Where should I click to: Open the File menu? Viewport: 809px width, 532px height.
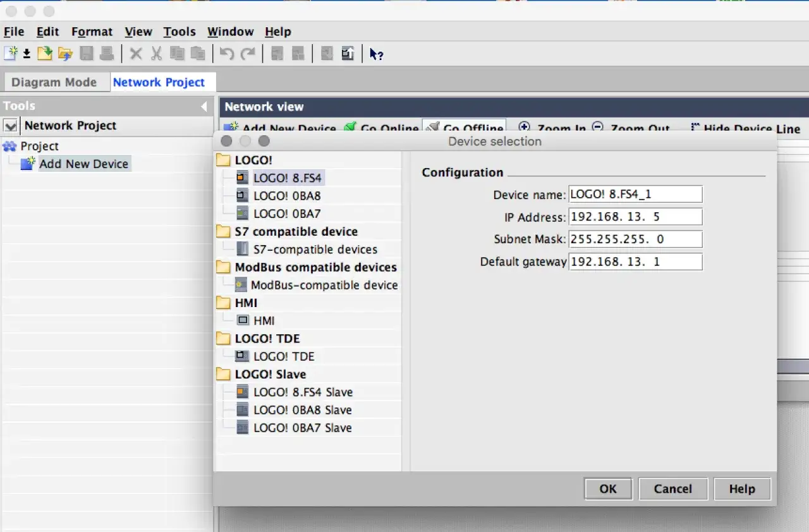click(14, 32)
